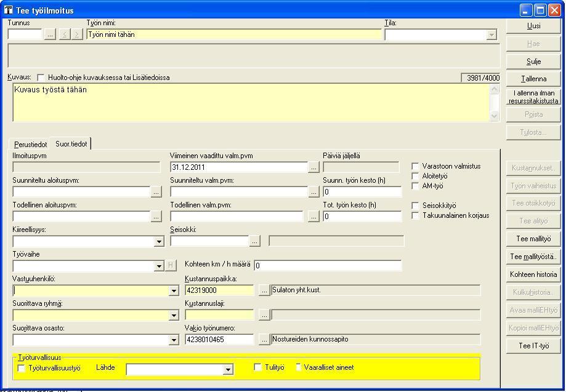Save with the Tallenna button

(x=533, y=79)
